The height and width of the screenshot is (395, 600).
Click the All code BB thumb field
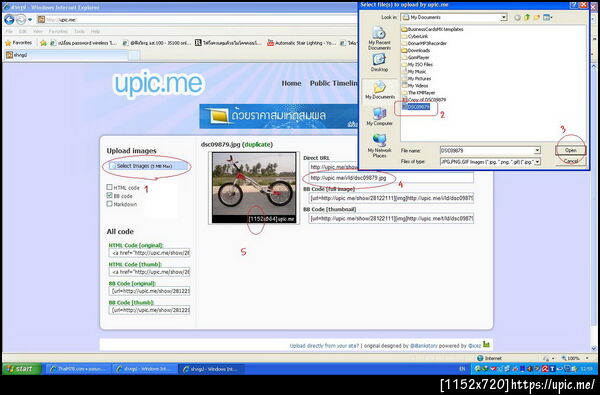[x=149, y=310]
